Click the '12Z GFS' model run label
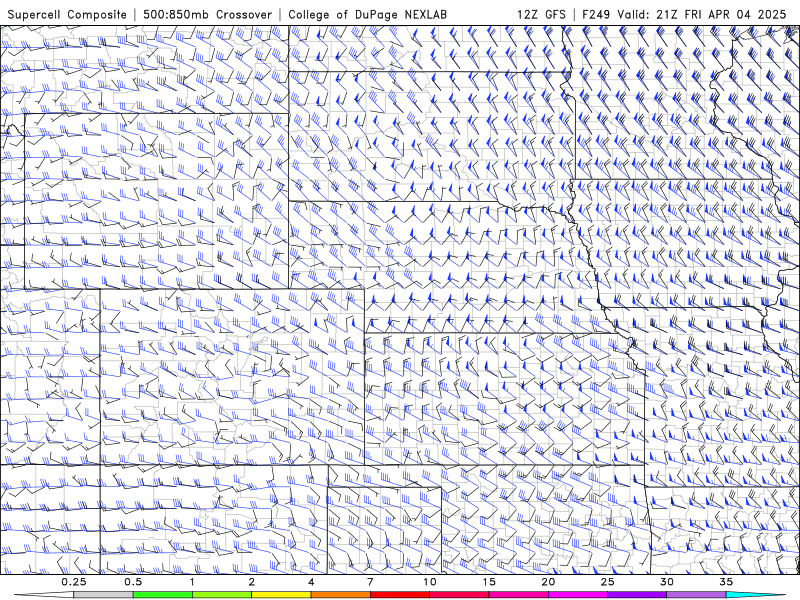Viewport: 800px width, 600px height. (x=541, y=15)
